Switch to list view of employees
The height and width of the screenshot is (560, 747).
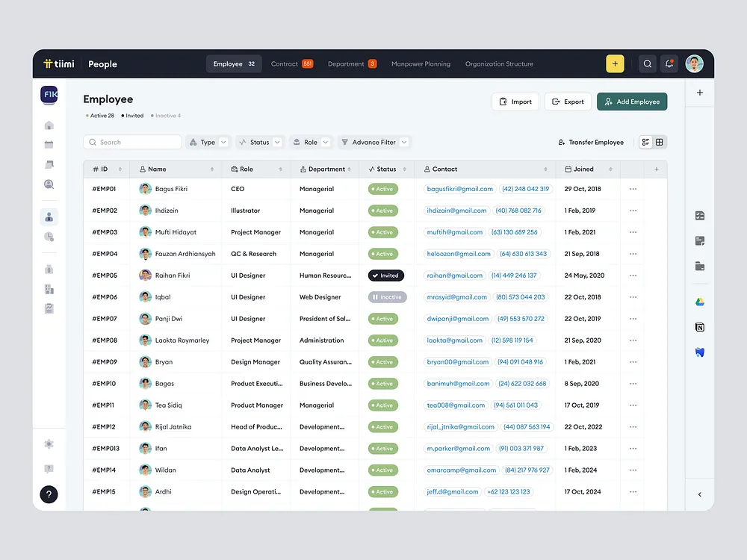645,142
